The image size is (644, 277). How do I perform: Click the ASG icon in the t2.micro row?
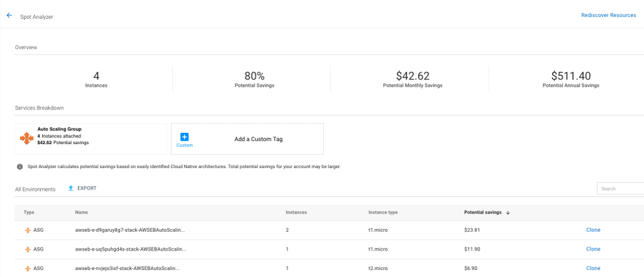[27, 268]
